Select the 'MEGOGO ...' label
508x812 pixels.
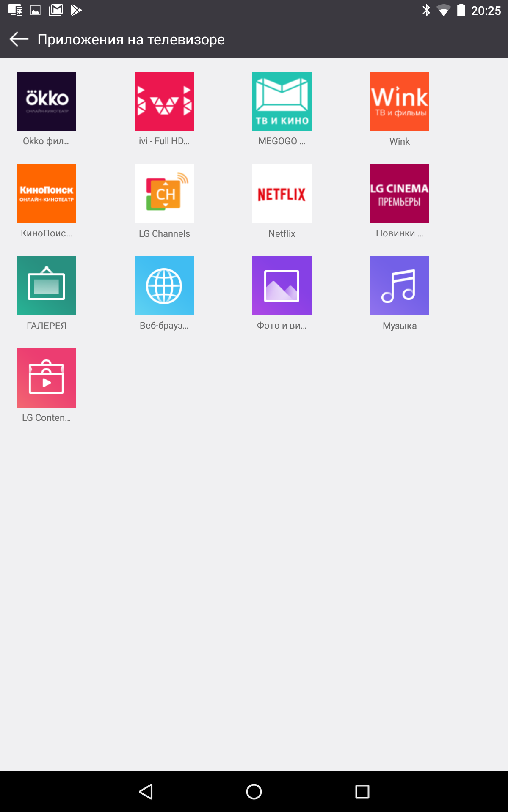coord(282,141)
